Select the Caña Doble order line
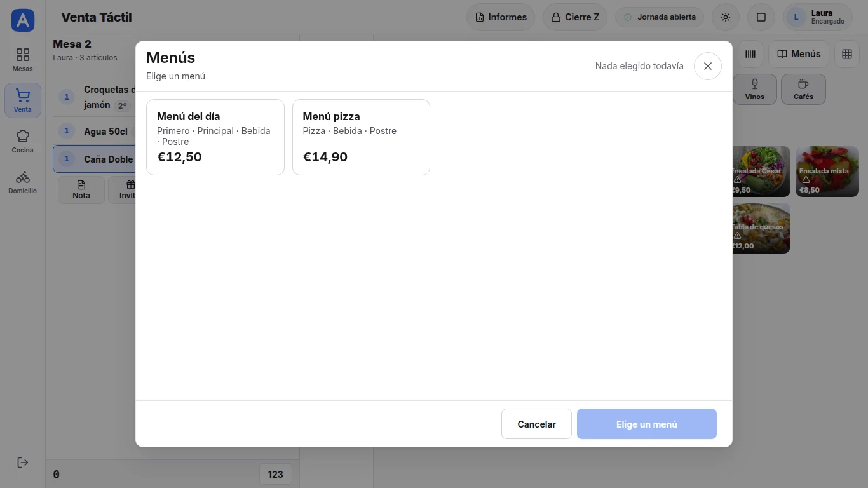868x488 pixels. (95, 159)
